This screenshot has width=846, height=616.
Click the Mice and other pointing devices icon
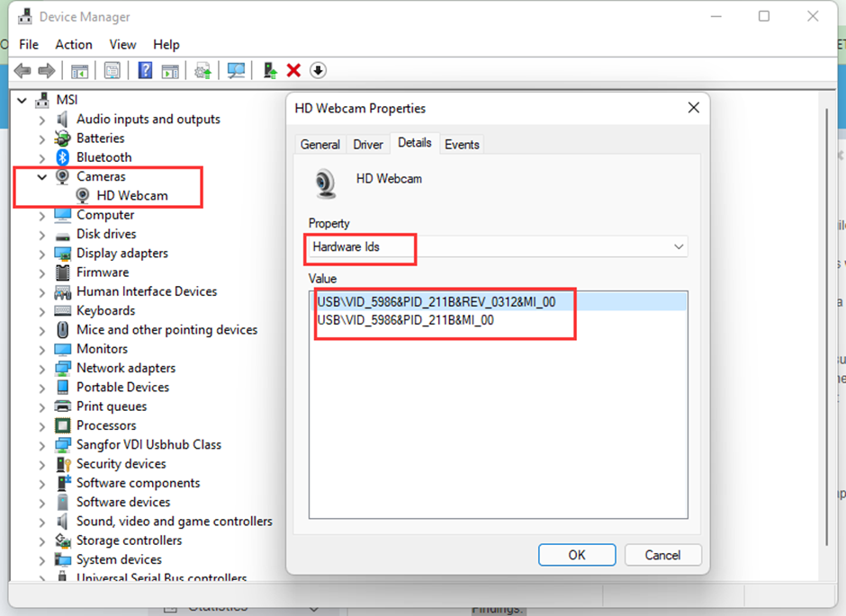tap(63, 330)
